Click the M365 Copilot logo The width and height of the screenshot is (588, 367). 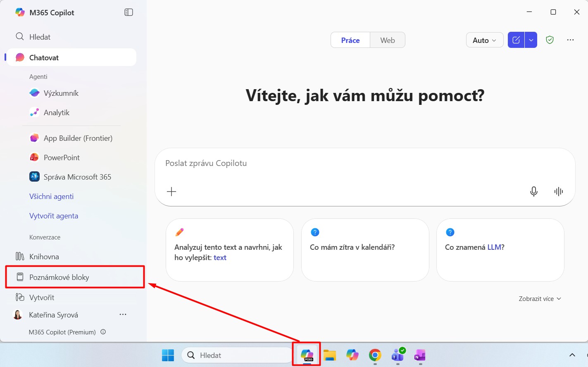coord(20,12)
